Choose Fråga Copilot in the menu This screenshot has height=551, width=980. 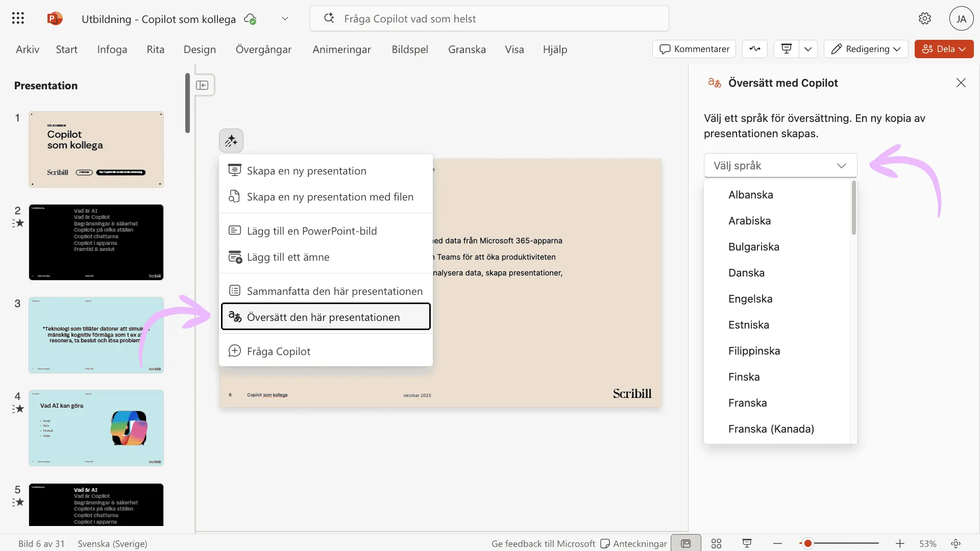(326, 352)
